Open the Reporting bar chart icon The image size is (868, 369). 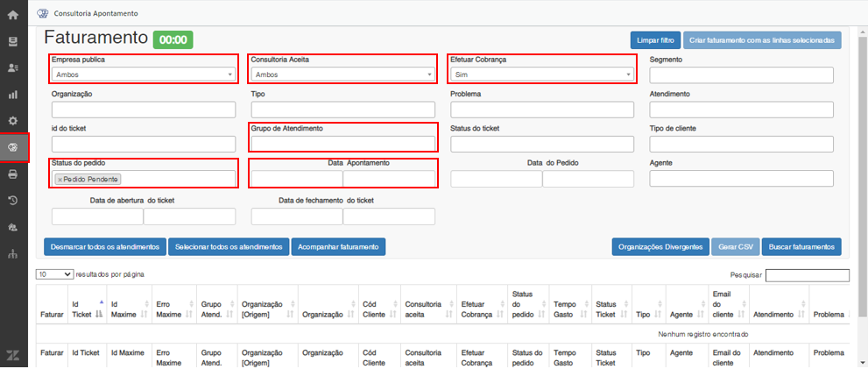[13, 94]
